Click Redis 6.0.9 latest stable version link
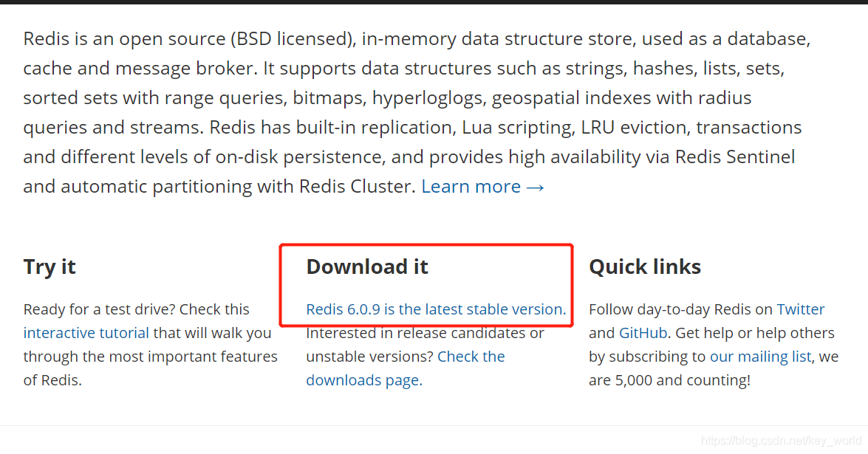Viewport: 868px width, 454px height. coord(436,309)
